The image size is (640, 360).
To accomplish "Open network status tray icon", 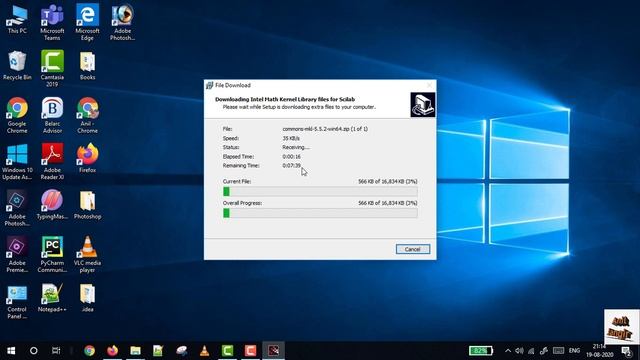I will point(531,351).
